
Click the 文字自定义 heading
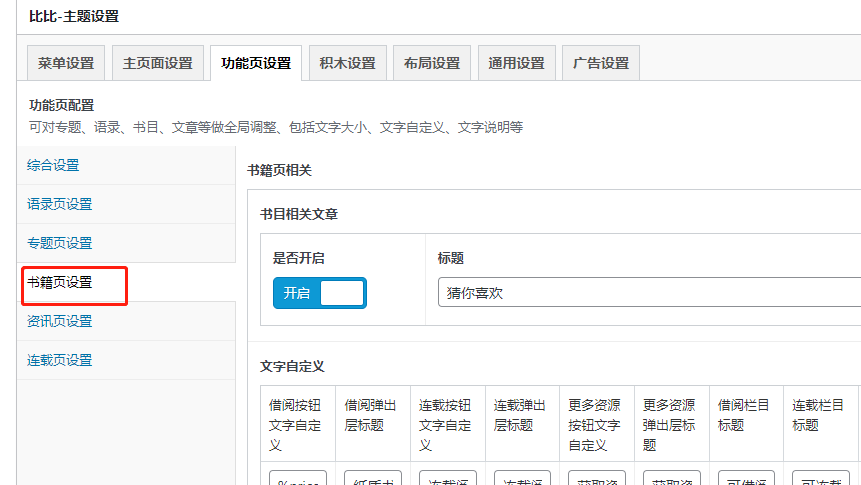(x=292, y=366)
